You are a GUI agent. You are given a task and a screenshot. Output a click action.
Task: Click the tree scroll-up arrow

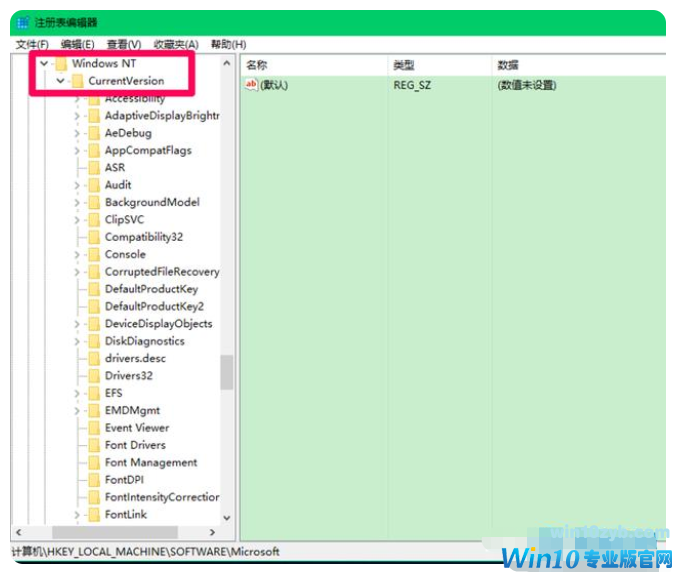pyautogui.click(x=227, y=64)
